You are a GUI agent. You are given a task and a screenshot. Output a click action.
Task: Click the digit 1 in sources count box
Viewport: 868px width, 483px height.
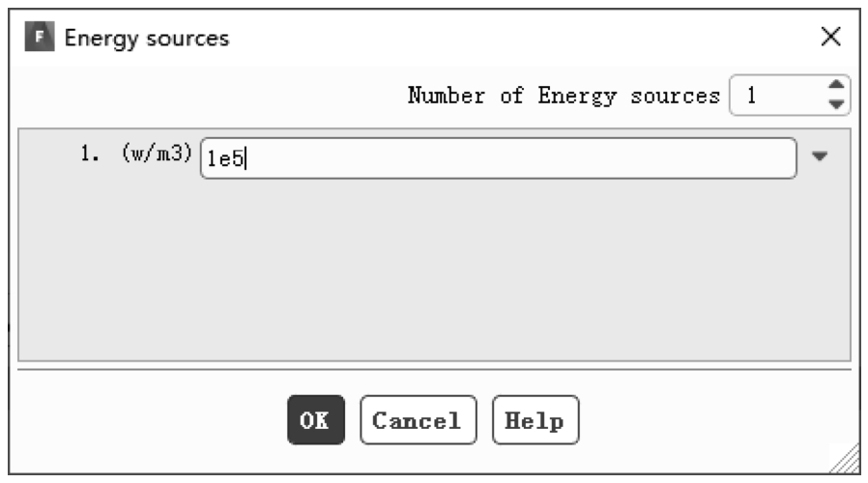[751, 96]
